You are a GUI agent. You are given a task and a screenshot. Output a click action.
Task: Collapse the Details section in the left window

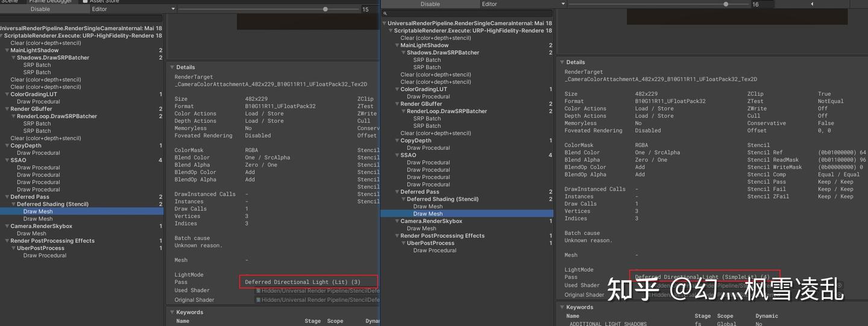(172, 67)
